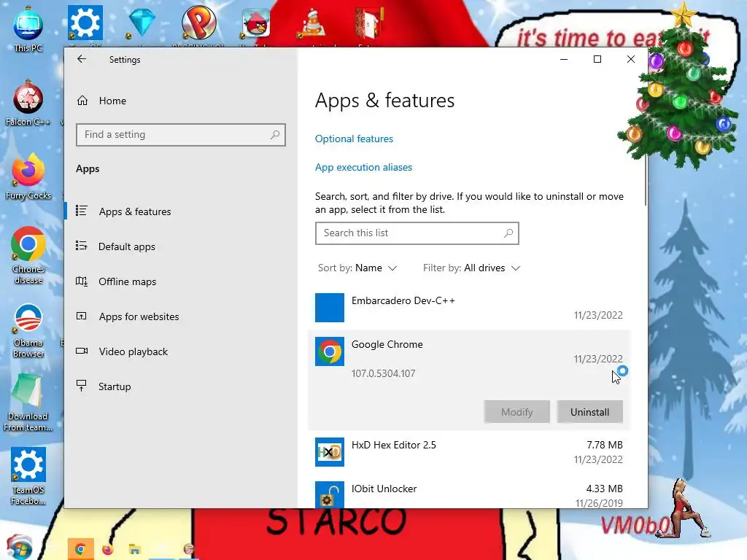The width and height of the screenshot is (747, 560).
Task: Select This PC desktop icon
Action: pos(28,29)
